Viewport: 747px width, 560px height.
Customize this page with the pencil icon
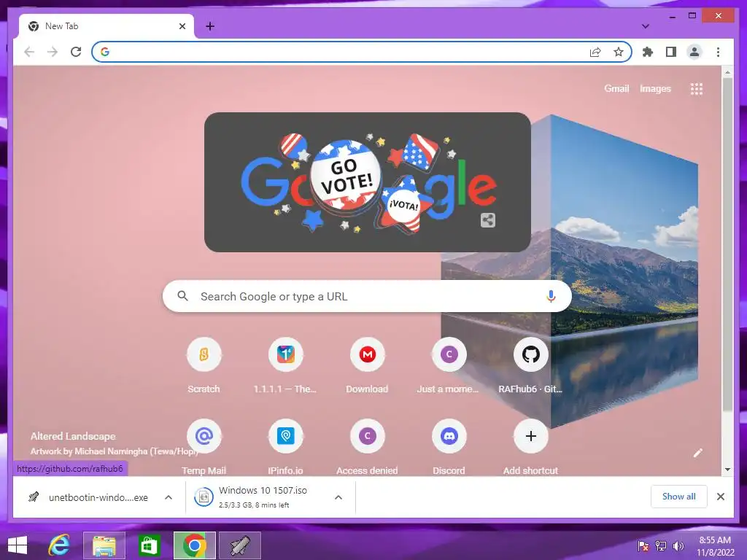[697, 453]
